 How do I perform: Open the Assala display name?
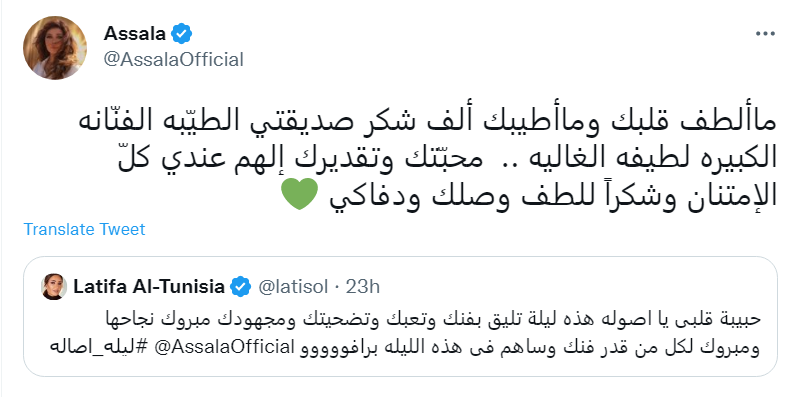tap(135, 34)
